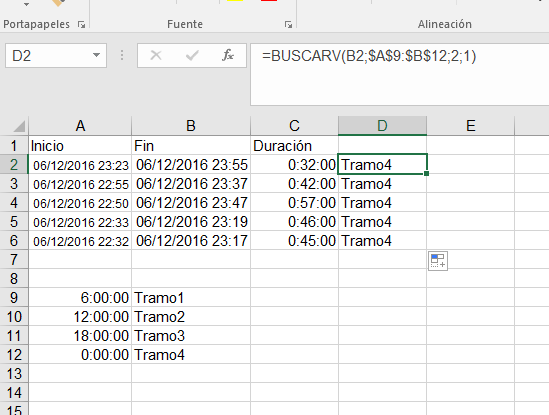Select cell with duration 0:57:00
The height and width of the screenshot is (415, 549).
click(294, 203)
